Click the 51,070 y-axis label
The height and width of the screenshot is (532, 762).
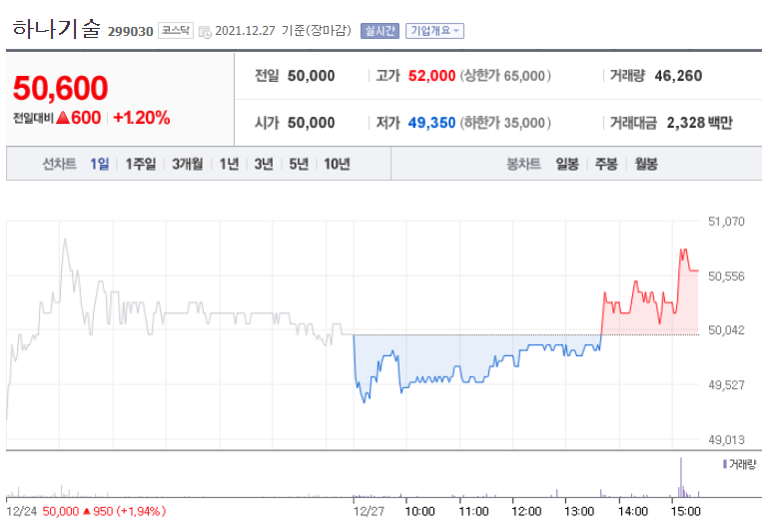pyautogui.click(x=726, y=222)
